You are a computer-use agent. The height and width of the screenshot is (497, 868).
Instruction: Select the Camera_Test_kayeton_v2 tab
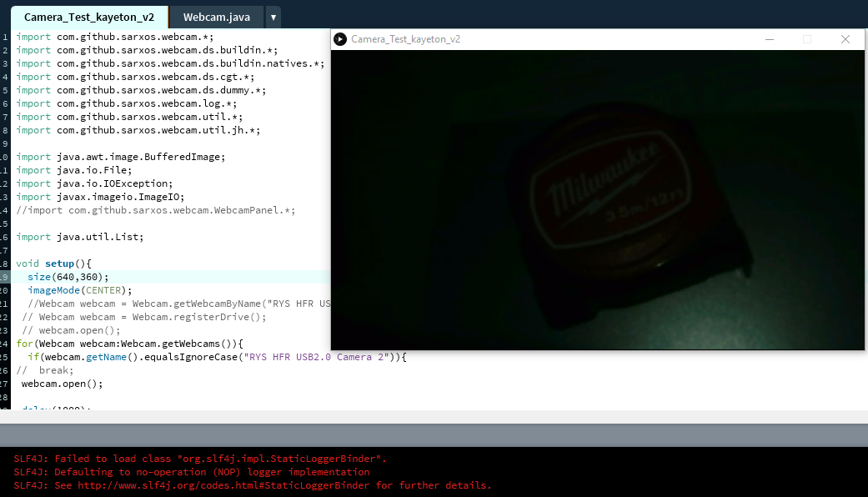pyautogui.click(x=88, y=16)
